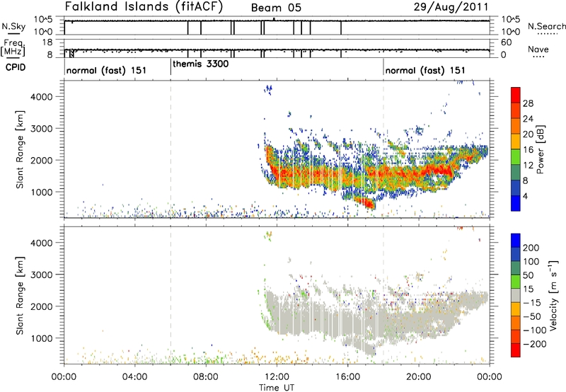Image resolution: width=566 pixels, height=392 pixels.
Task: Click red low-range echo patch near 17:00 in power panel
Action: [x=365, y=202]
